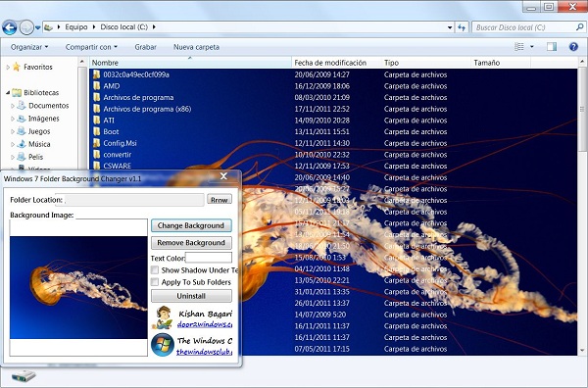
Task: Select the AMD folder icon
Action: click(97, 86)
